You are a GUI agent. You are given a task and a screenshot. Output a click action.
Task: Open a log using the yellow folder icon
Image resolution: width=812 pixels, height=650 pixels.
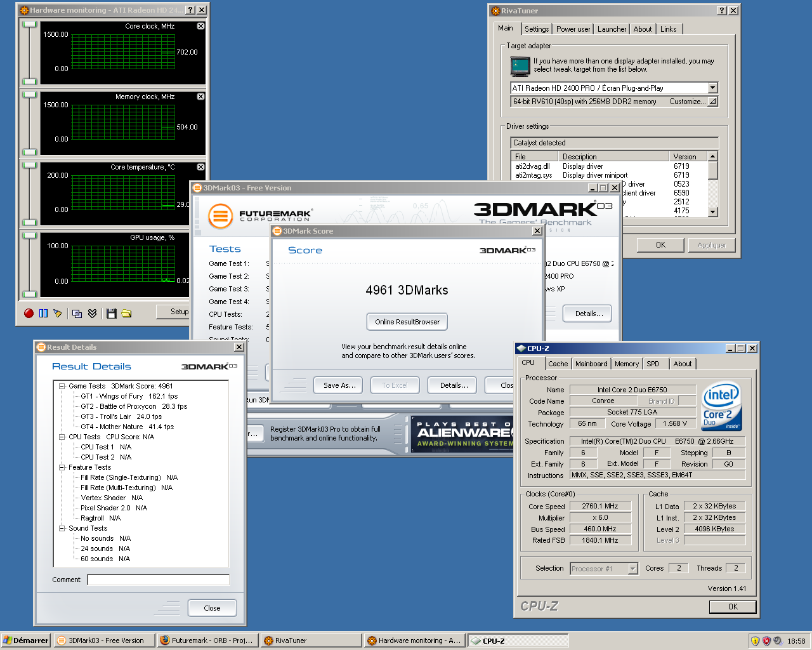[x=126, y=313]
